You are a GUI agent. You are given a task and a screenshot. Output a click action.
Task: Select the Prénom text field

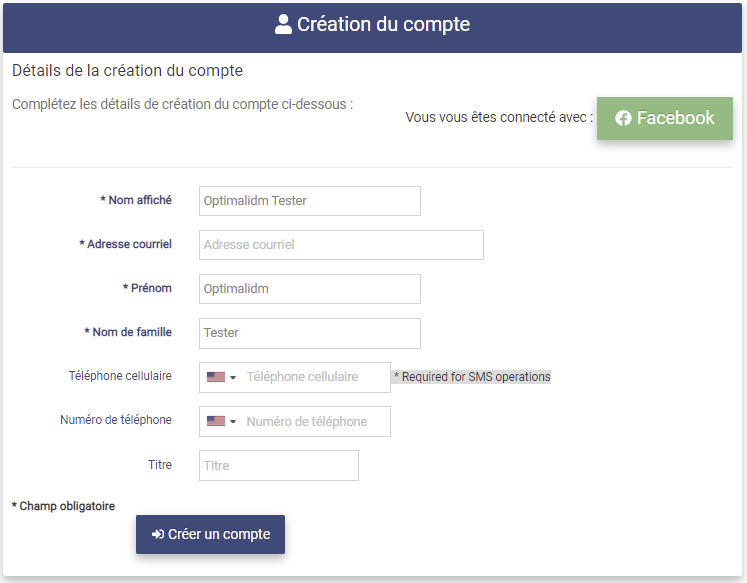(310, 289)
